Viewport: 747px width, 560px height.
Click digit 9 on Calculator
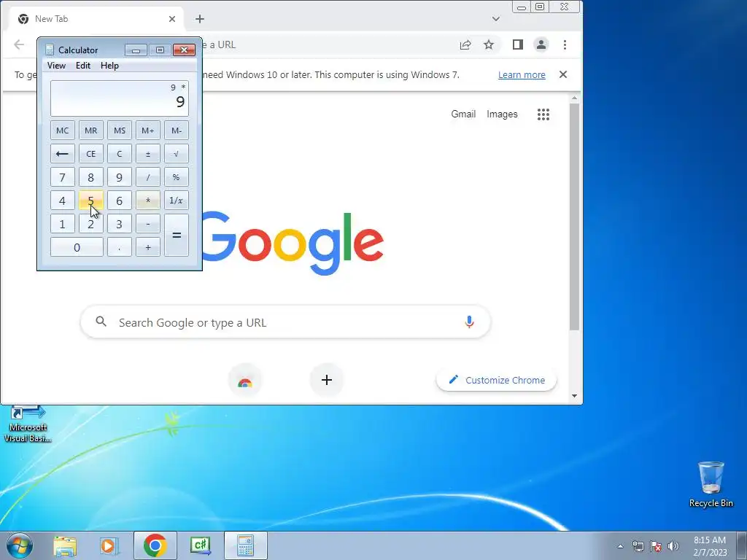[120, 177]
